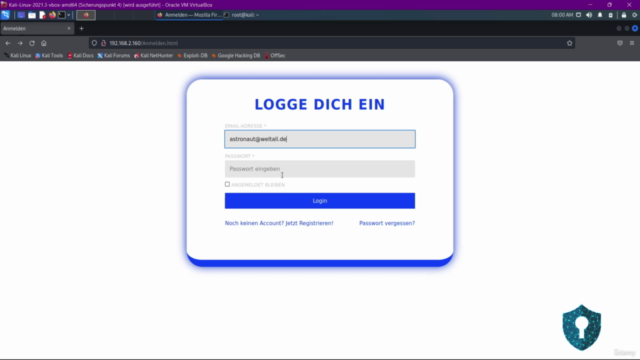Launch Firefox from the panel launcher
This screenshot has height=360, width=640.
tap(52, 15)
